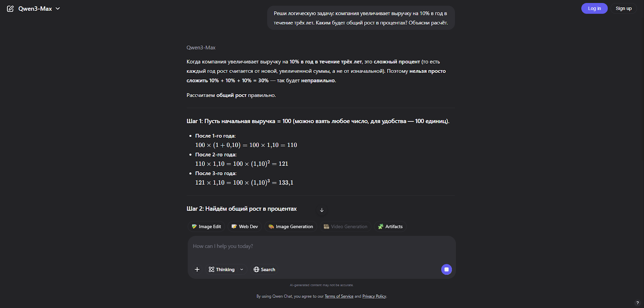Click the plus icon to attach a file
The width and height of the screenshot is (644, 308).
[x=197, y=269]
